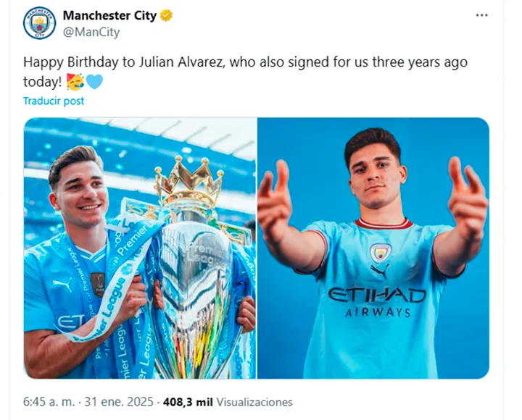Click the blue heart emoji

94,82
